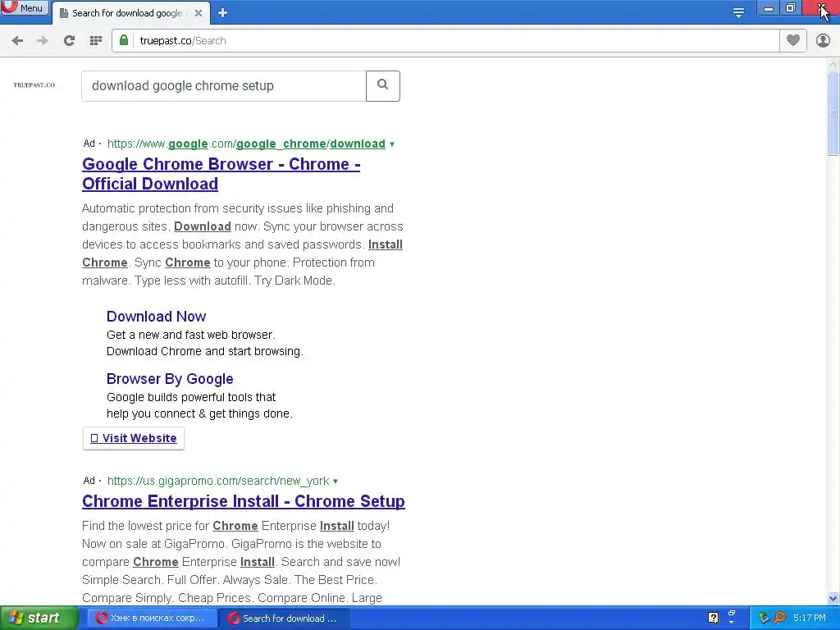
Task: Open google.com/google_chrome/download ad URL
Action: pyautogui.click(x=246, y=144)
